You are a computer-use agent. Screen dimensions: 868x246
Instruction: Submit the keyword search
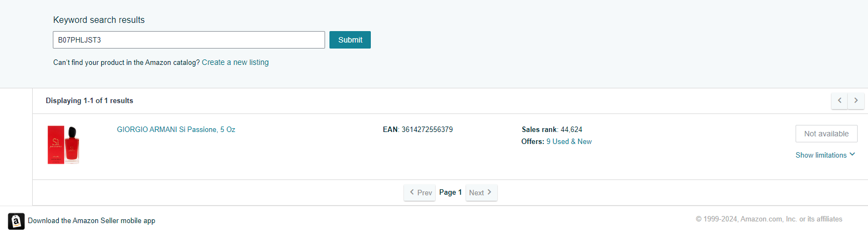(x=350, y=40)
